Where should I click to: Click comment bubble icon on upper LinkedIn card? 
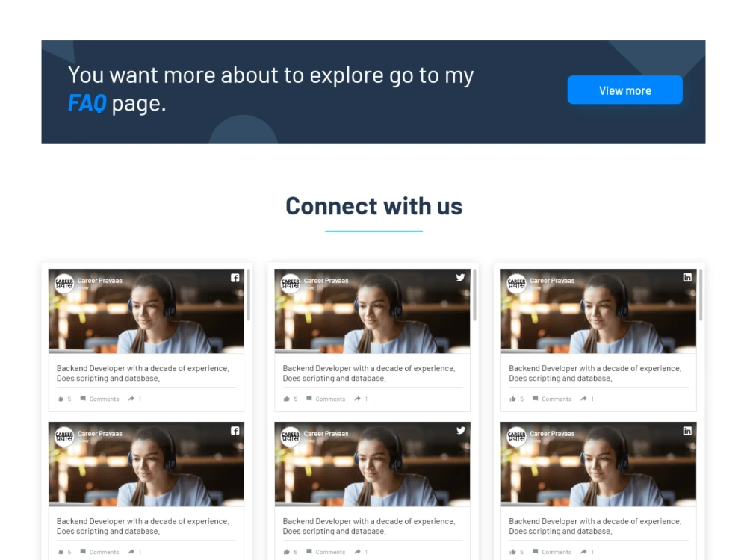(536, 399)
